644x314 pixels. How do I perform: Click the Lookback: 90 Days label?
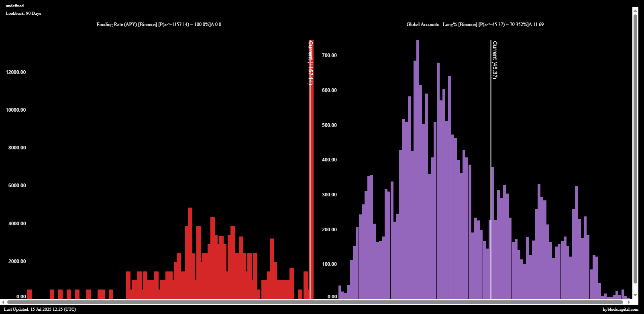(x=23, y=14)
